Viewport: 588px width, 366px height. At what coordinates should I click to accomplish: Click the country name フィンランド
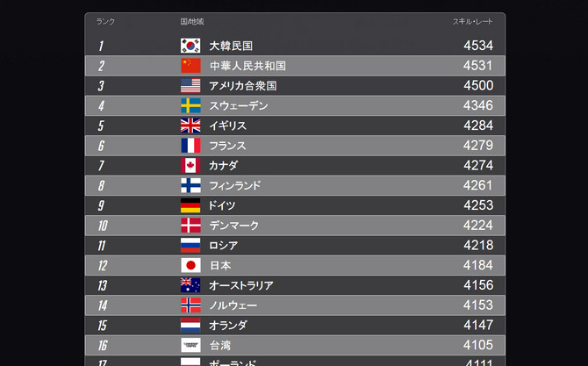[234, 185]
